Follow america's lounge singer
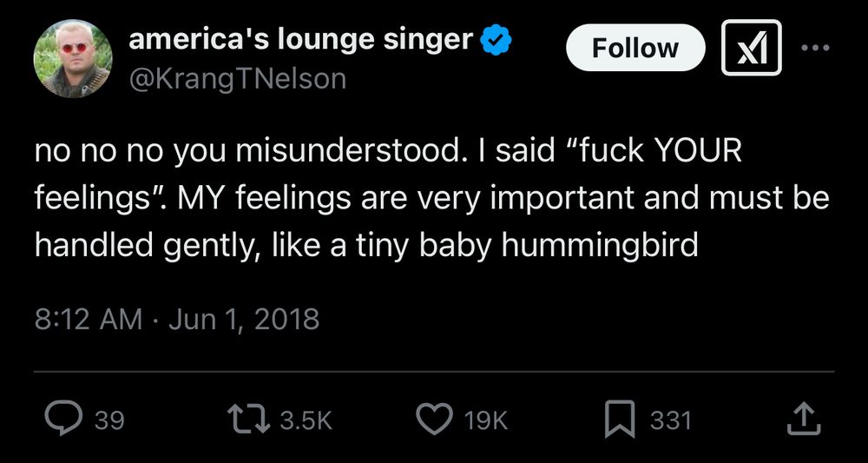This screenshot has width=868, height=463. pyautogui.click(x=635, y=47)
